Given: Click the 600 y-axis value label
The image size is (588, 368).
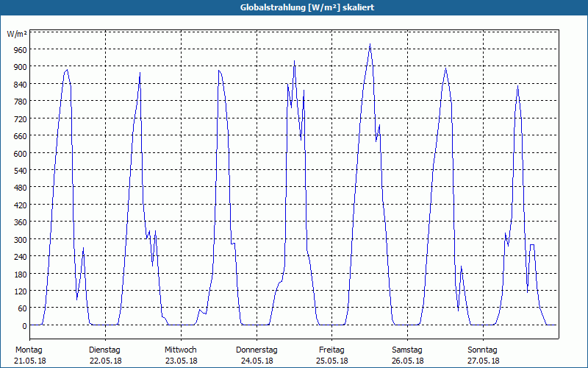Looking at the screenshot, I should (21, 153).
